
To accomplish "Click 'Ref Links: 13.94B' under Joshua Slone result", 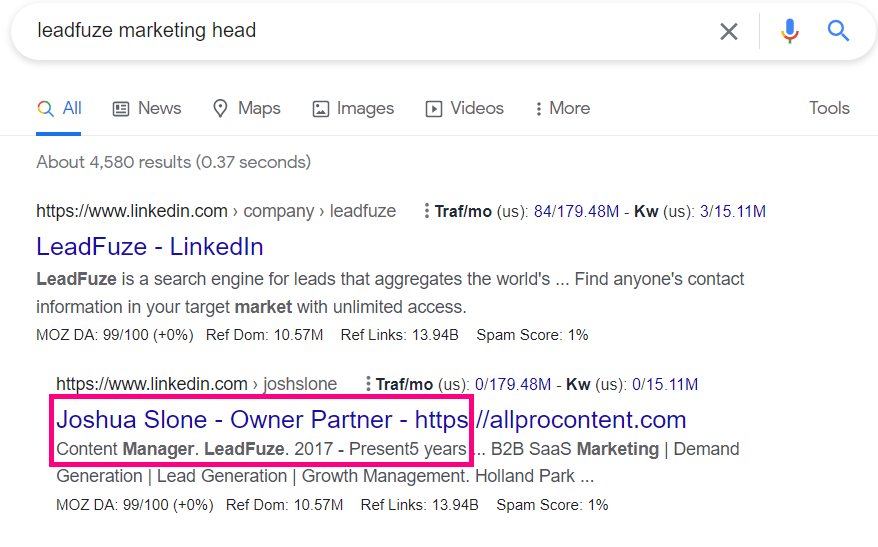I will click(419, 505).
